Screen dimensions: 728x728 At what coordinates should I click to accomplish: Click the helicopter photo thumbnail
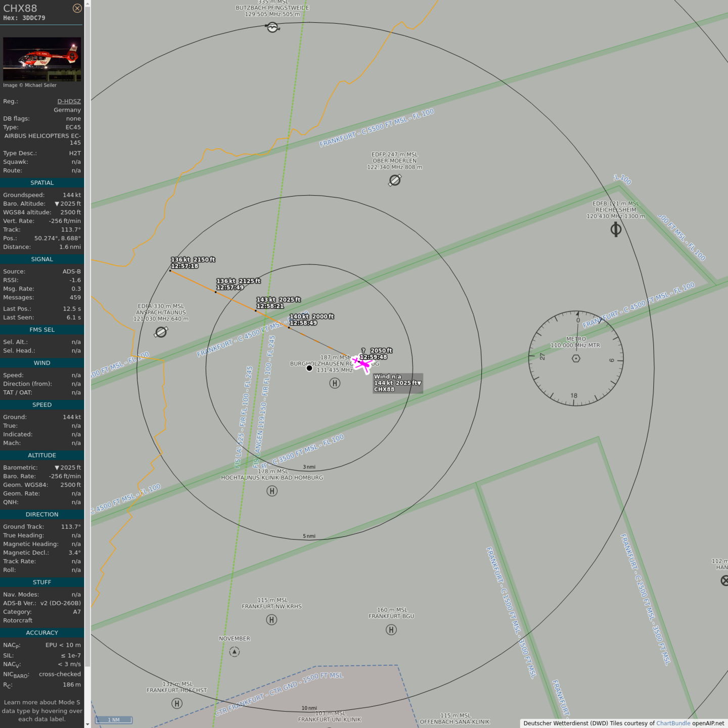click(x=42, y=59)
